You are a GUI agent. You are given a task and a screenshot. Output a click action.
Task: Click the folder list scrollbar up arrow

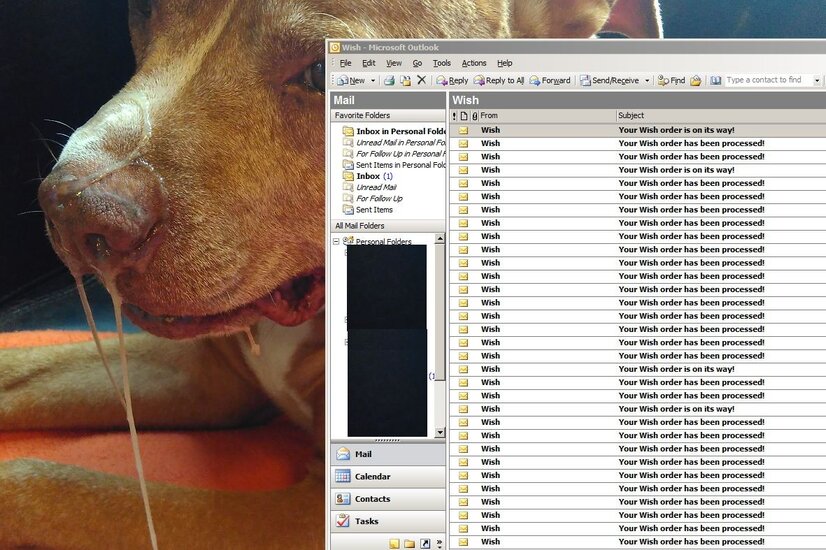pyautogui.click(x=440, y=239)
